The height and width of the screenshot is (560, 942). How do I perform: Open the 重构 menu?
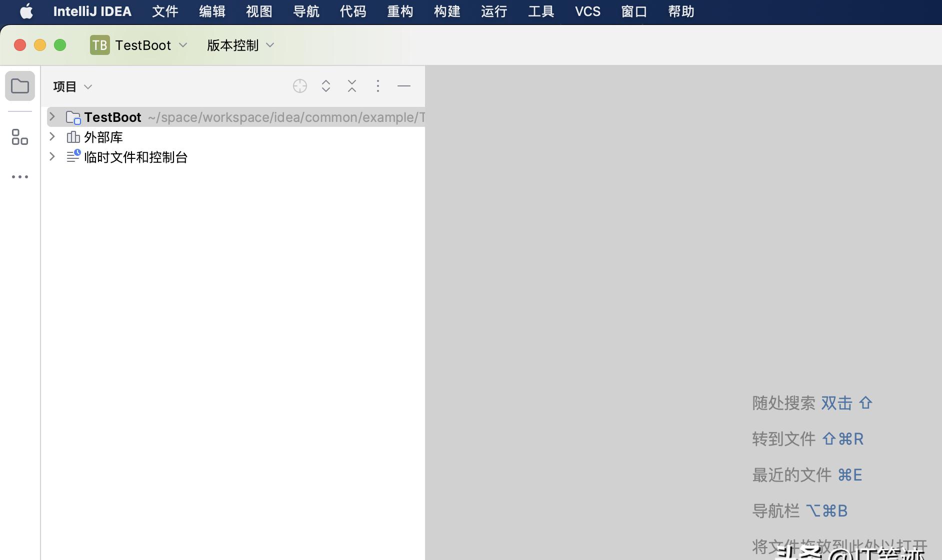pyautogui.click(x=400, y=11)
